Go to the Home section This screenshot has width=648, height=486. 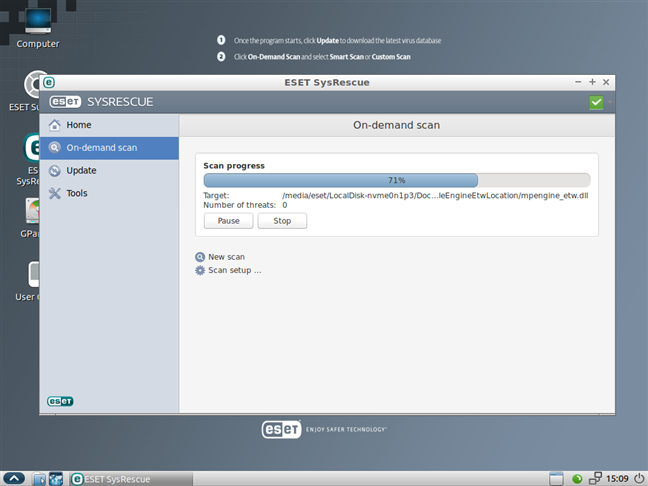click(110, 125)
